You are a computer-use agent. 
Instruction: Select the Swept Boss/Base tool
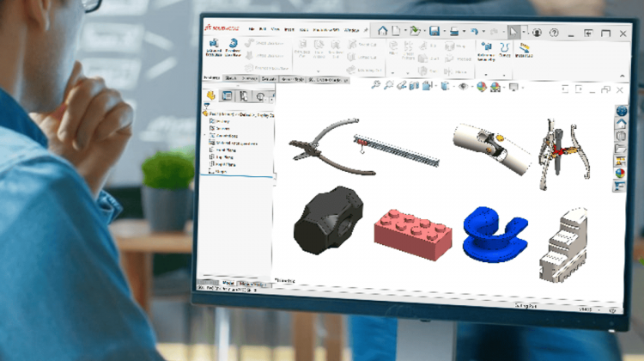coord(264,43)
